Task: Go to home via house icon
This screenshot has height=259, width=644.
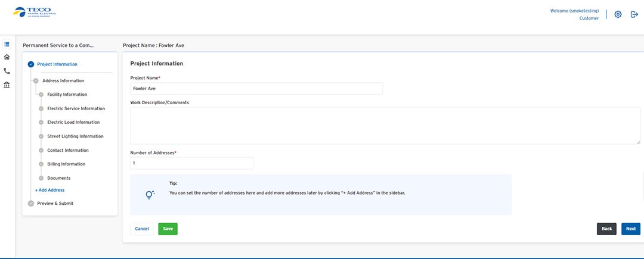Action: tap(7, 57)
